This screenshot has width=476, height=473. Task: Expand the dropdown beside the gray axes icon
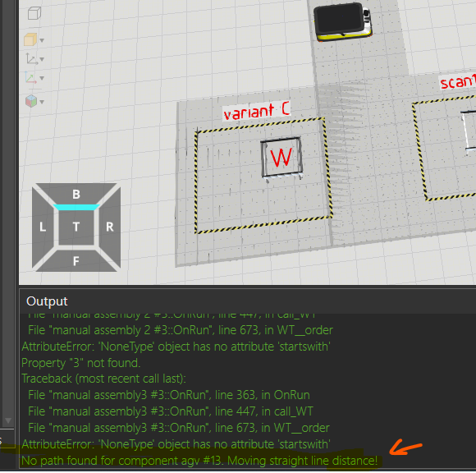click(42, 59)
